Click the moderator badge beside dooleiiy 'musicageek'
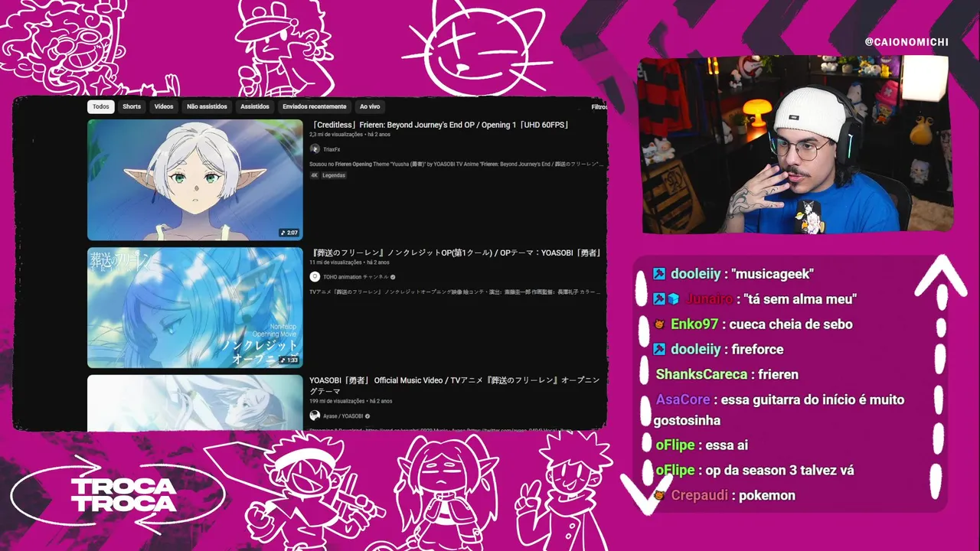Viewport: 980px width, 551px height. [x=659, y=274]
